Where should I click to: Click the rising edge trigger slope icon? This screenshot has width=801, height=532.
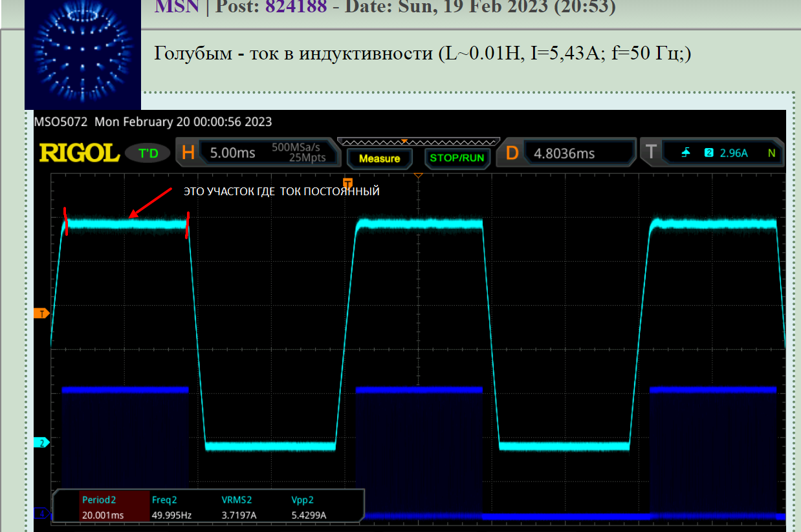(x=686, y=153)
